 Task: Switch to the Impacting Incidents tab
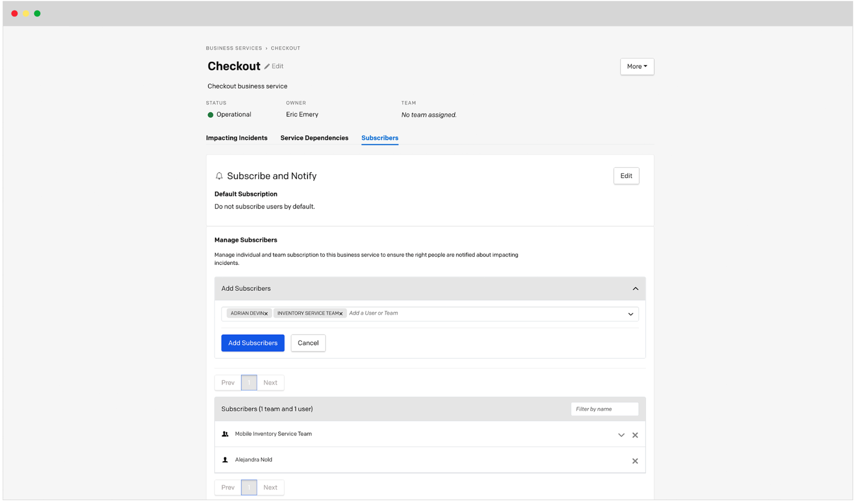(237, 138)
